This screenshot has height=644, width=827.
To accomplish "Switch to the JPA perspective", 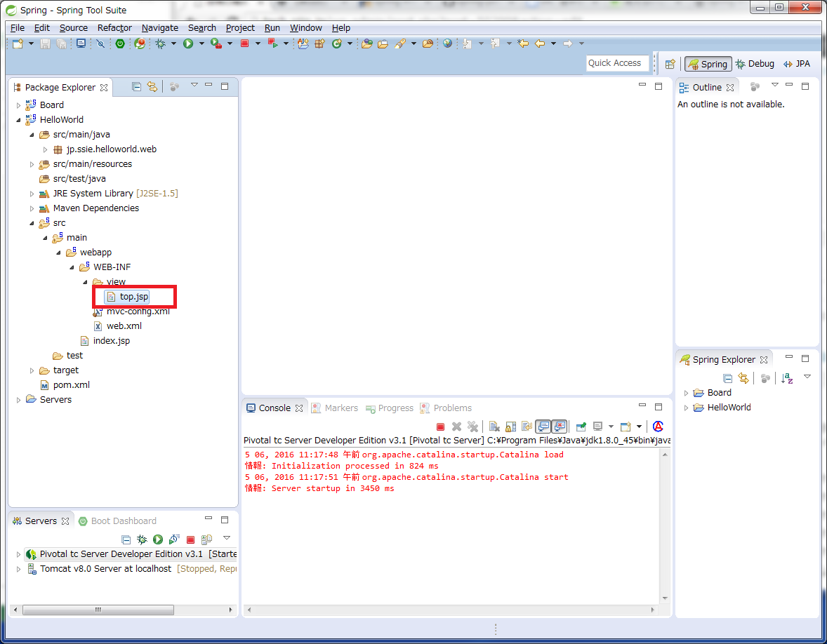I will 796,64.
